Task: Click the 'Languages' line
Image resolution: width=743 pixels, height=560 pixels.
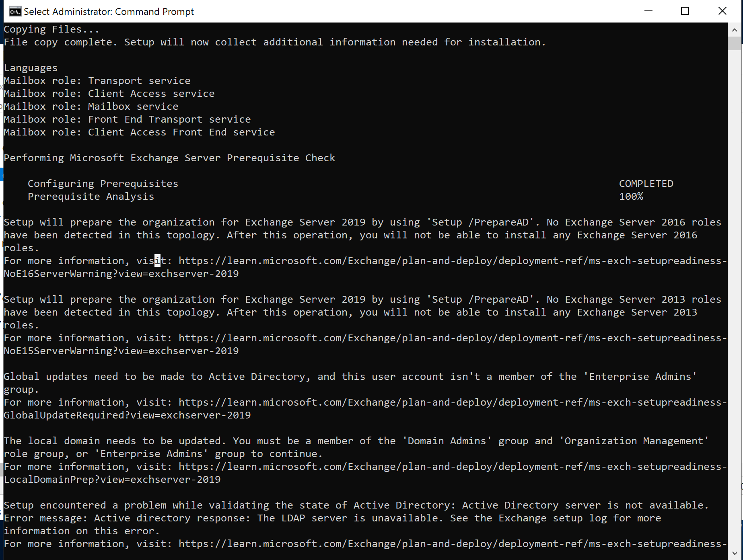Action: click(31, 68)
